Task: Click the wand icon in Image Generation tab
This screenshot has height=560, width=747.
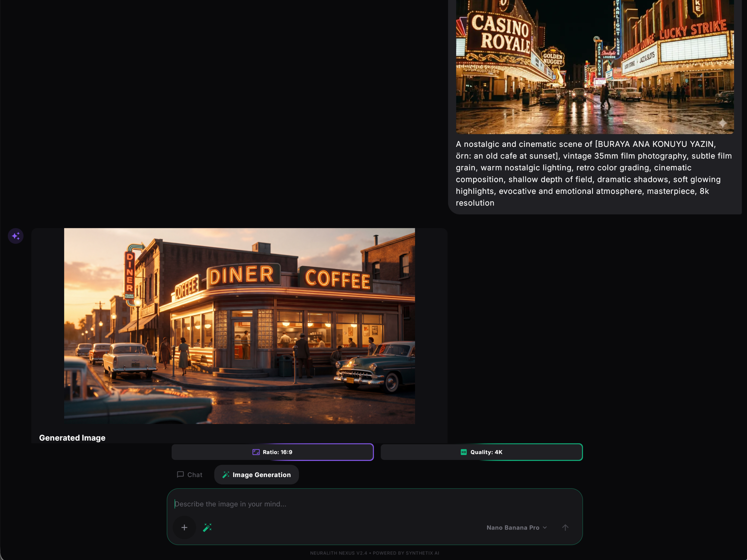Action: pyautogui.click(x=226, y=475)
